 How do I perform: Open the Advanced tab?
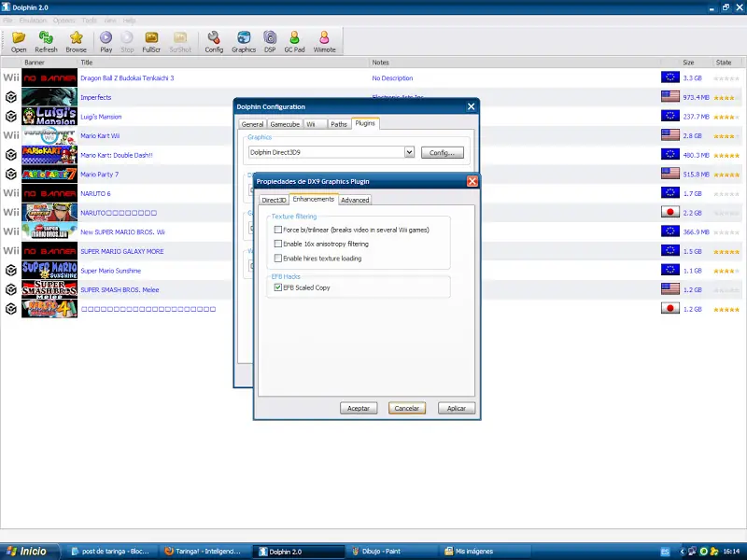tap(355, 200)
